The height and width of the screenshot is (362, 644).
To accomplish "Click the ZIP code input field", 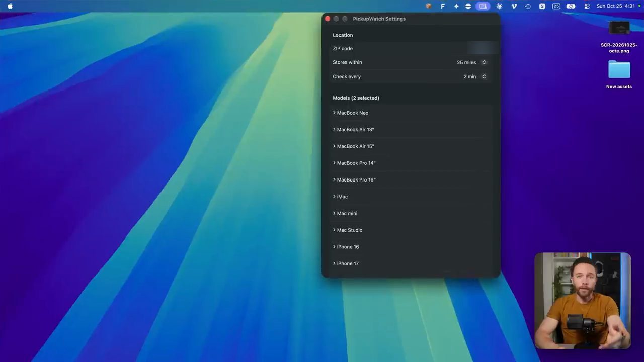I will [482, 48].
